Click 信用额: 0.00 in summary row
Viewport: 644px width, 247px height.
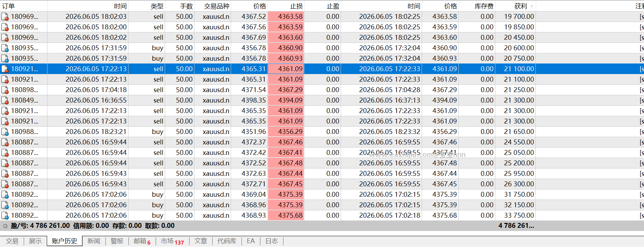91,226
